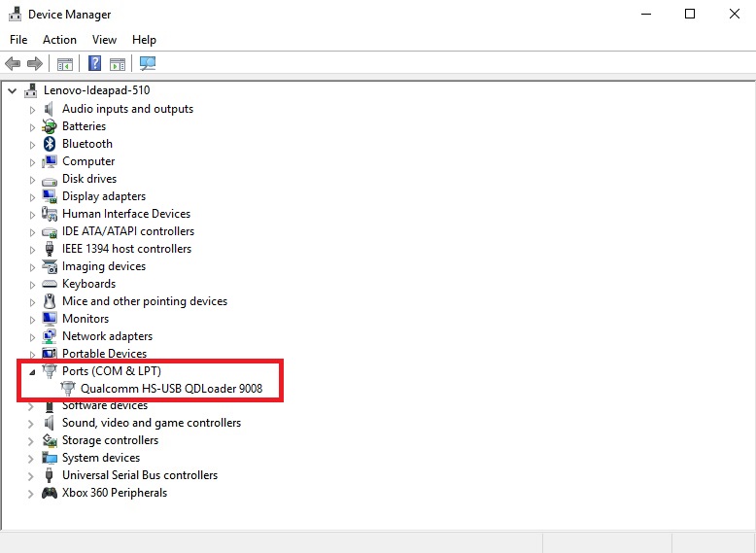Open the blue Help question-mark toolbar icon
Screen dimensions: 756x553
(94, 63)
